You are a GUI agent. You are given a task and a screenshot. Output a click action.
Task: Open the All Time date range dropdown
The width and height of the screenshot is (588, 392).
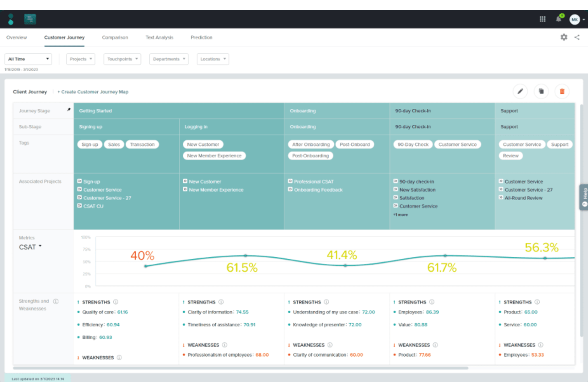click(28, 59)
